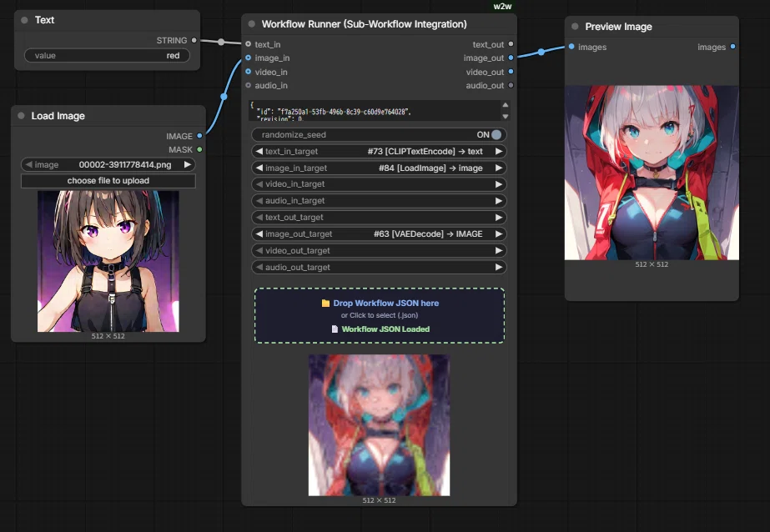The image size is (770, 532).
Task: Click the link midpoint between image_out and Preview Image
Action: (541, 52)
